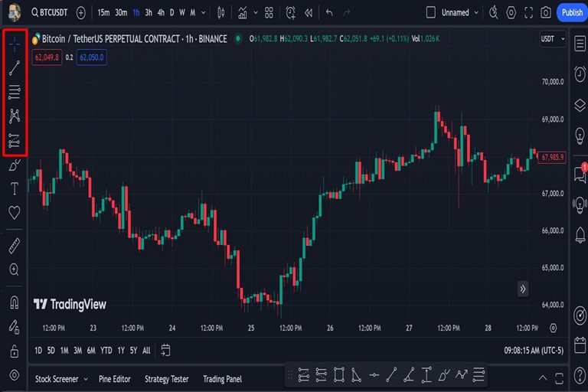This screenshot has width=588, height=392.
Task: Switch to weekly W timeframe
Action: (x=182, y=13)
